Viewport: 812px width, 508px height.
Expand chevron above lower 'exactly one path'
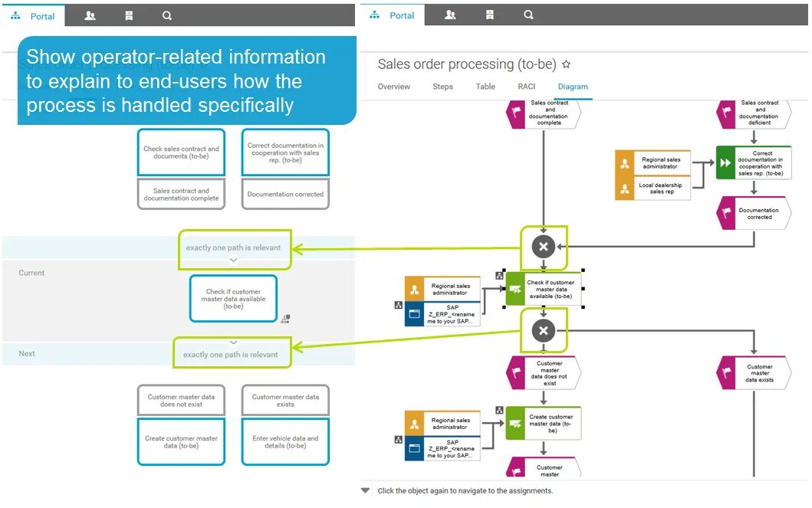pyautogui.click(x=234, y=342)
